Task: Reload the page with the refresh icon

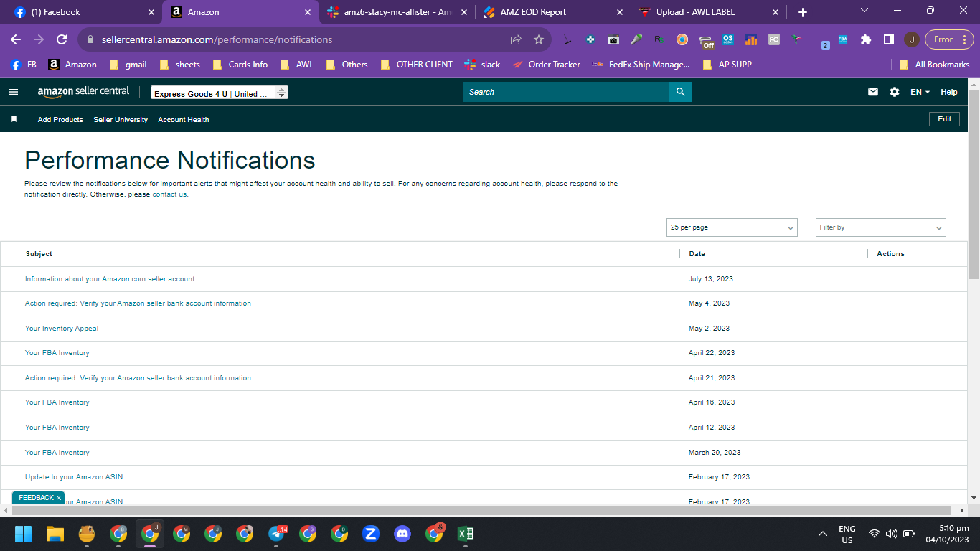Action: pos(62,39)
